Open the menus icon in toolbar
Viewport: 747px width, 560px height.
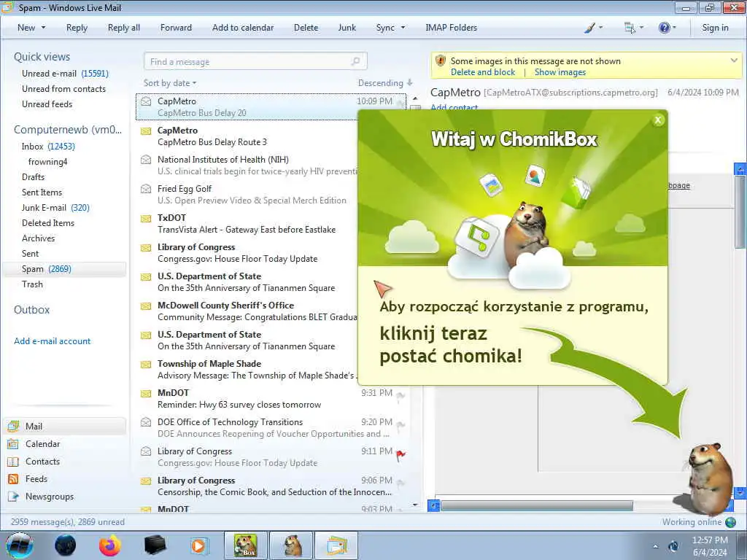pos(630,28)
